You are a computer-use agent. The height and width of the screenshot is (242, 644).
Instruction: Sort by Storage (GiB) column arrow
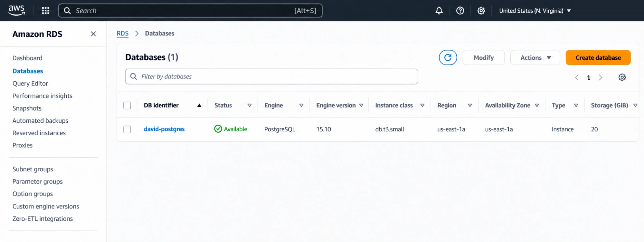tap(635, 106)
